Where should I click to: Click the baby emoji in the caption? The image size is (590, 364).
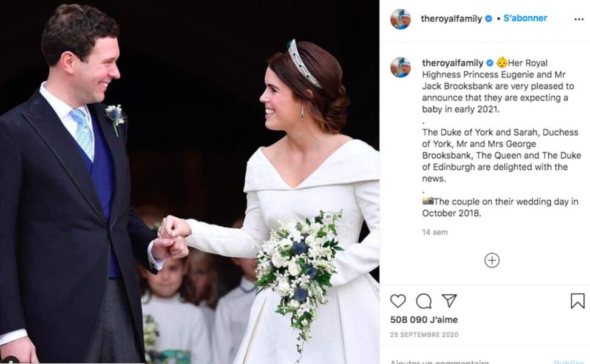click(x=501, y=62)
